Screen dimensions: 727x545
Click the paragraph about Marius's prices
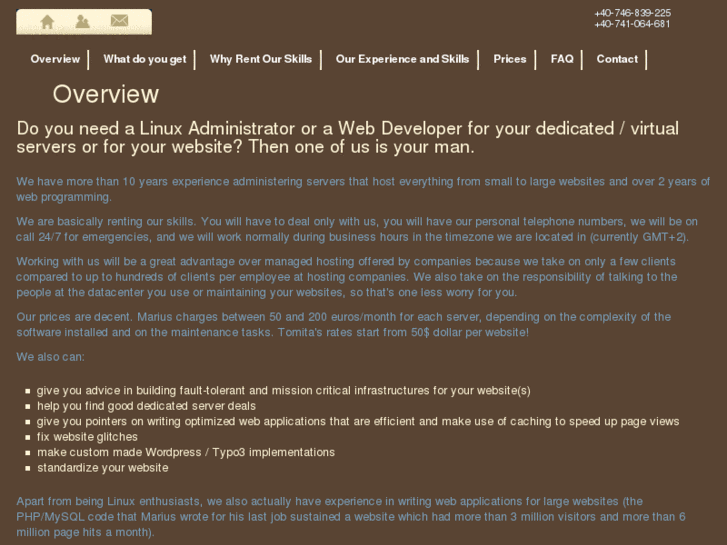pyautogui.click(x=344, y=325)
